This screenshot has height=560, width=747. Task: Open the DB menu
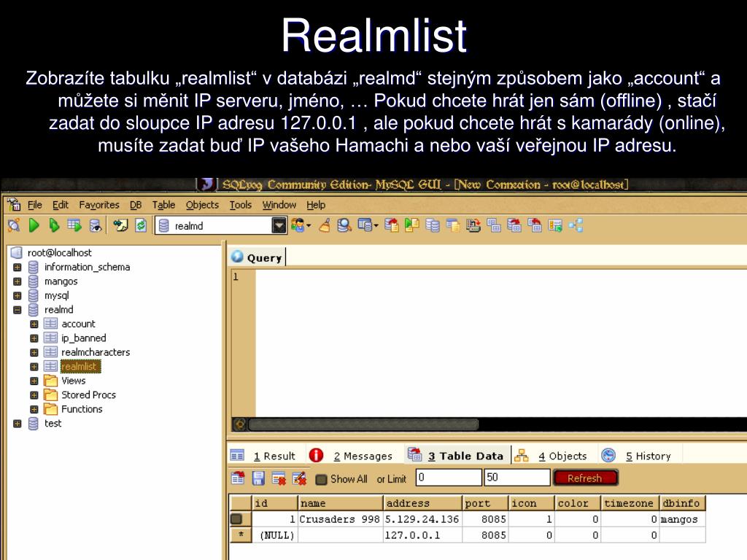136,205
